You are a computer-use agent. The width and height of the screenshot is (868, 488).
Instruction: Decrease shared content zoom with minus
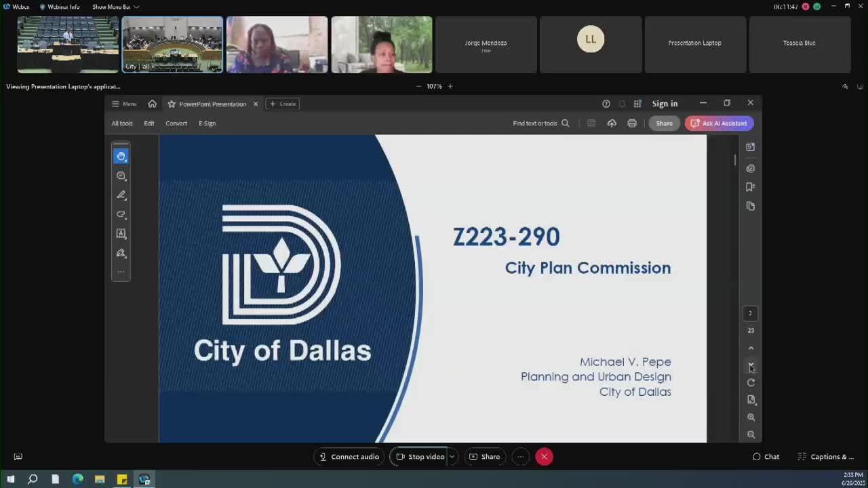[418, 86]
